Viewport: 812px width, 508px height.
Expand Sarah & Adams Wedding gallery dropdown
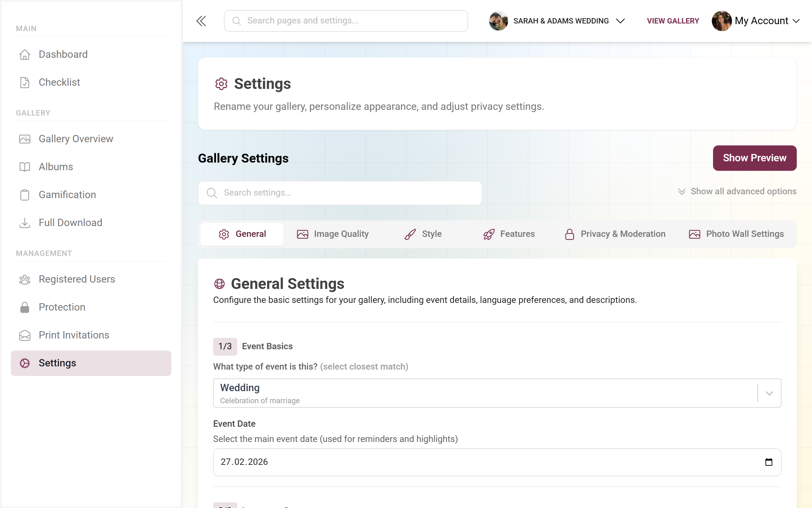[620, 21]
